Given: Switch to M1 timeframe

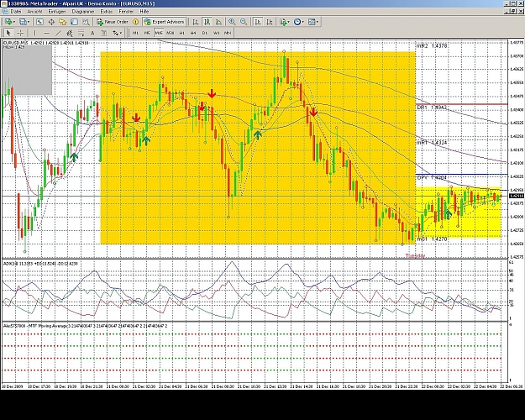Looking at the screenshot, I should [135, 33].
